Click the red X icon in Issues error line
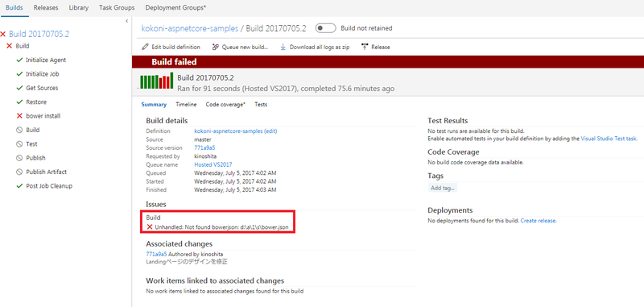The width and height of the screenshot is (644, 307). pyautogui.click(x=150, y=227)
